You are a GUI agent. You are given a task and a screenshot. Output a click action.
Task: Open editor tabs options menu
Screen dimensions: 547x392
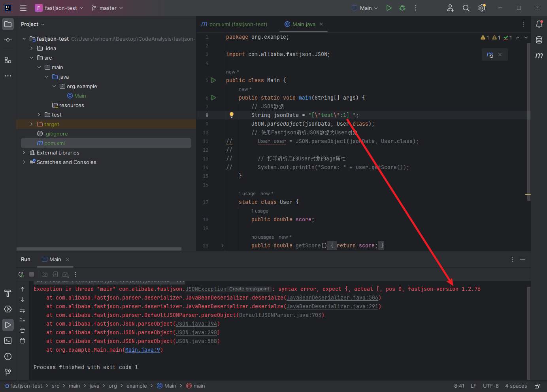(523, 24)
